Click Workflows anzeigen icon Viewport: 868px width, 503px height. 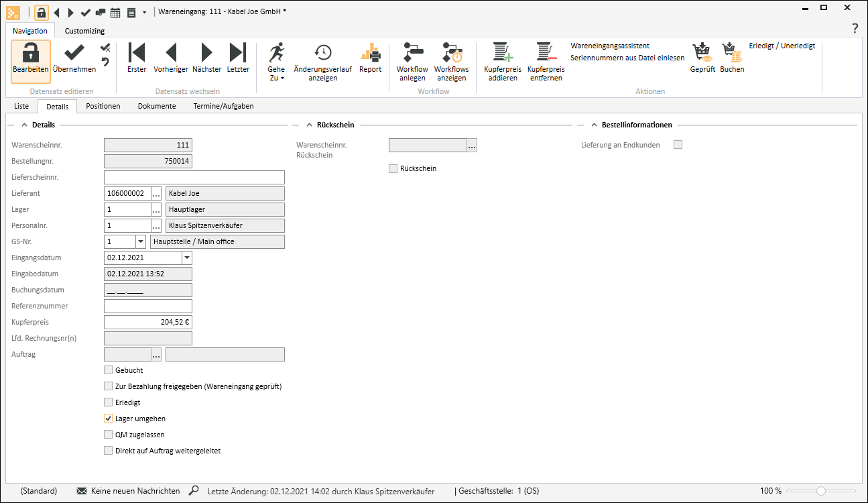(x=452, y=52)
